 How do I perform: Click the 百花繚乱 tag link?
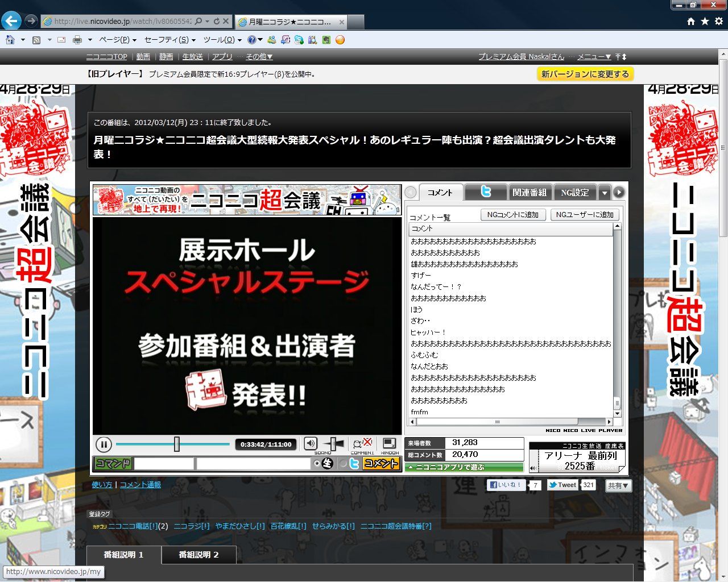(x=288, y=526)
